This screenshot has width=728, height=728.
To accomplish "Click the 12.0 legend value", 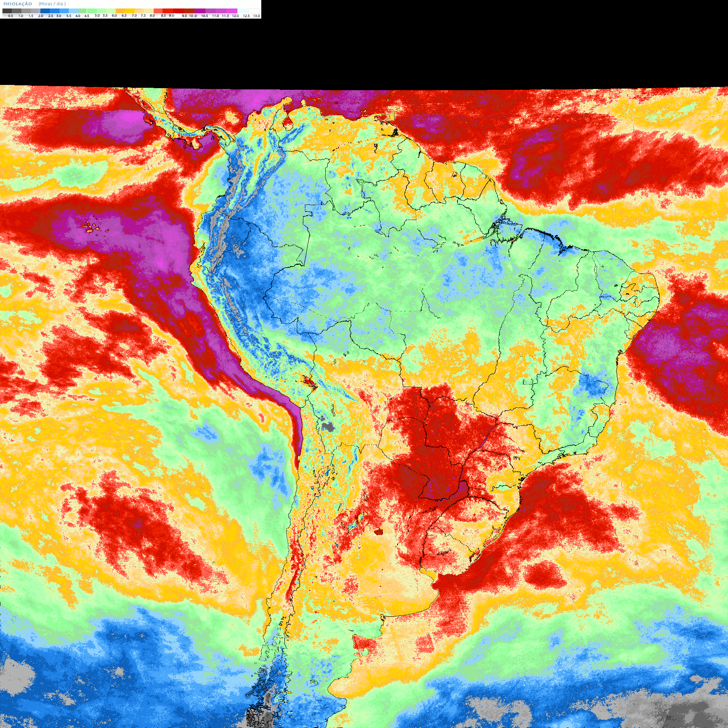I will pos(236,16).
